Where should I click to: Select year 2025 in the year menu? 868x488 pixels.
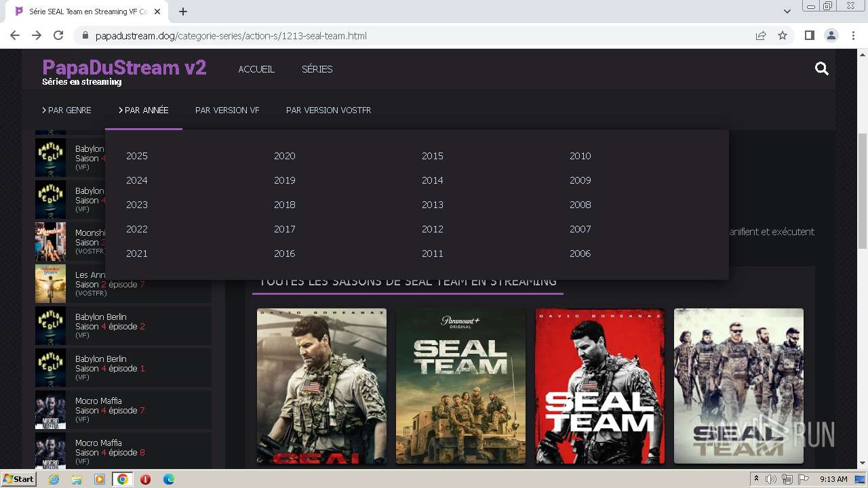point(137,156)
